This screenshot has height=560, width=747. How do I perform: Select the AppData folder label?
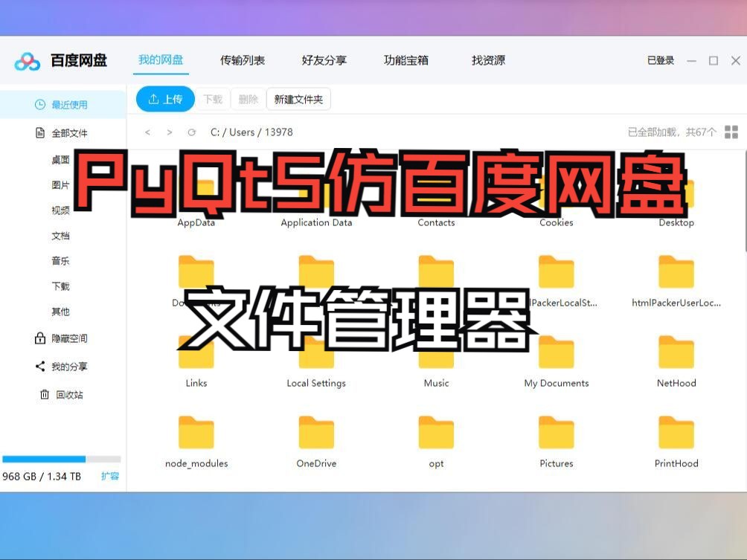(196, 223)
